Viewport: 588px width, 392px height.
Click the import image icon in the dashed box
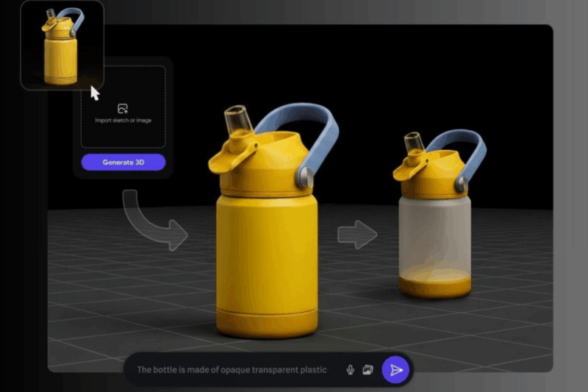tap(123, 109)
